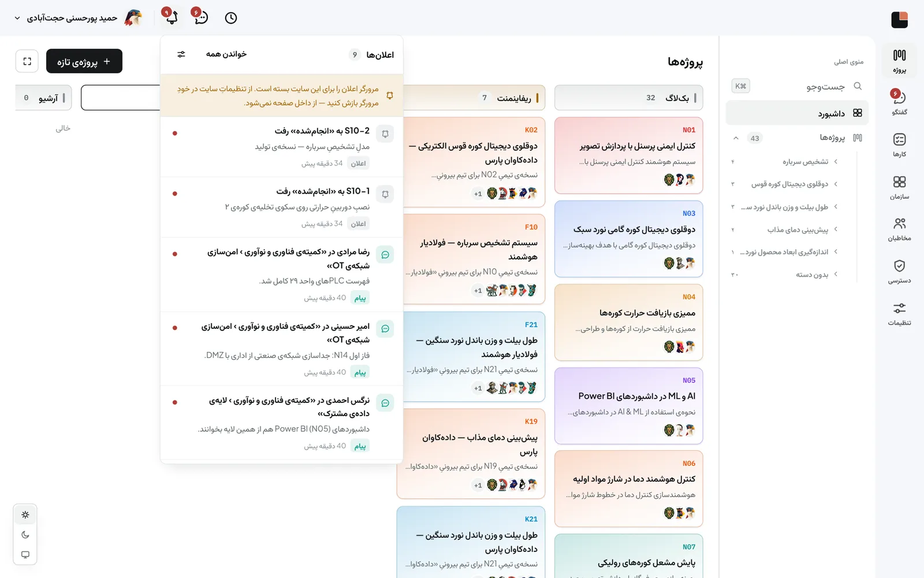Click پروژه‌ی تازه button

coord(84,61)
